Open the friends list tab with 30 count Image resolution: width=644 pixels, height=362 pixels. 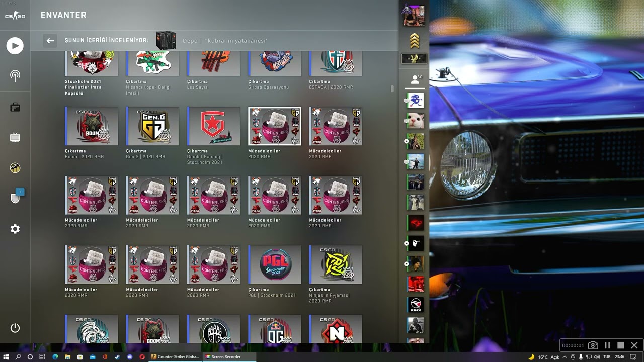tap(416, 79)
